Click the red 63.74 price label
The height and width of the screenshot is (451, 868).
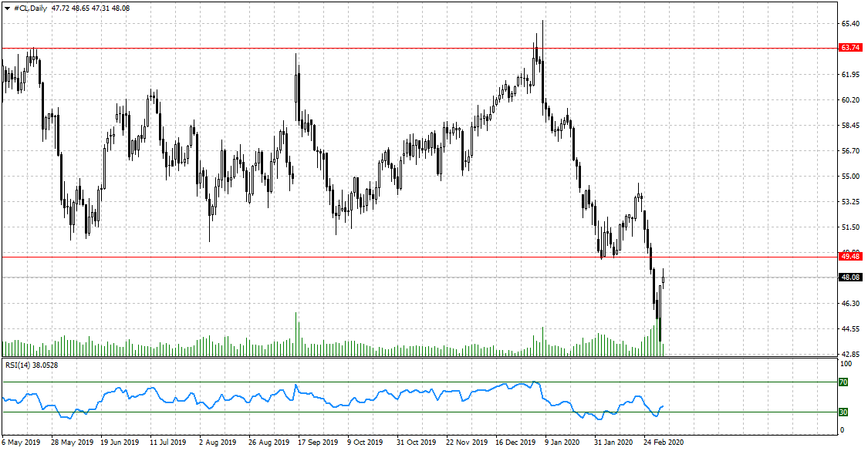click(850, 48)
